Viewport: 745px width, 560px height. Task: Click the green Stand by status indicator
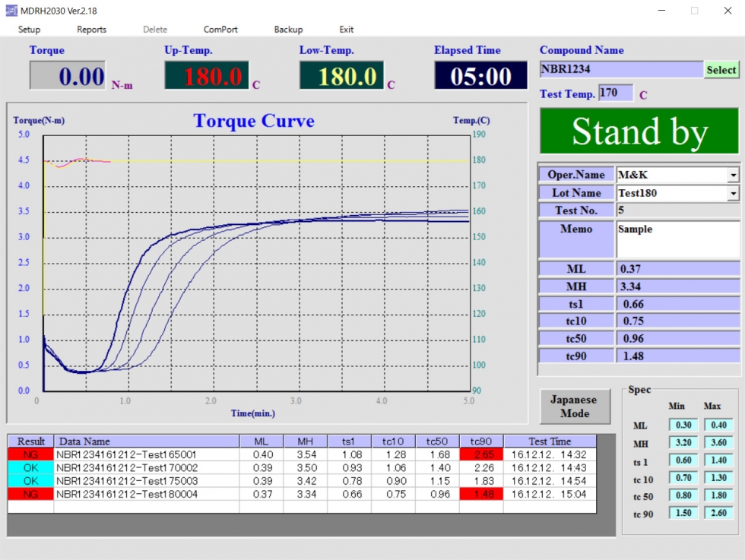(x=639, y=131)
